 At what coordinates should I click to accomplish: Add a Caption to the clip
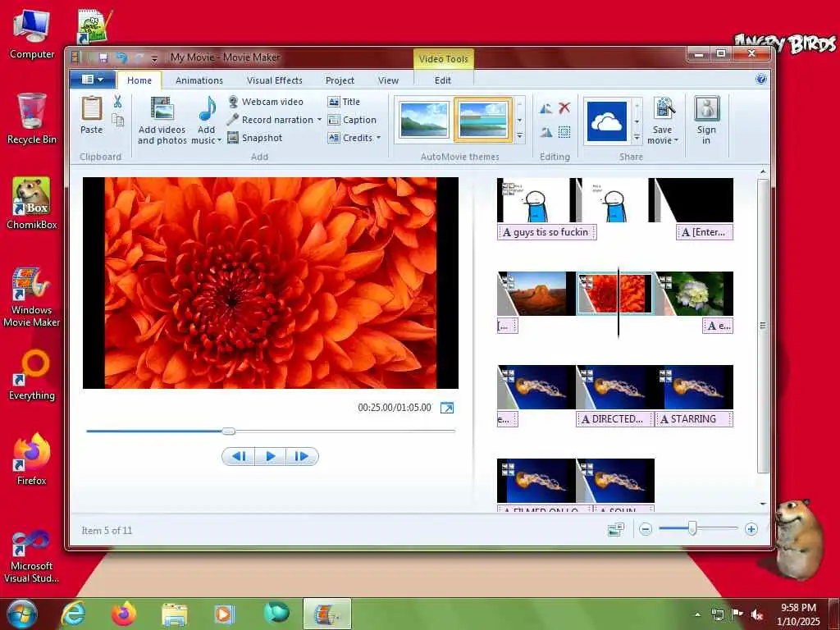[x=352, y=120]
